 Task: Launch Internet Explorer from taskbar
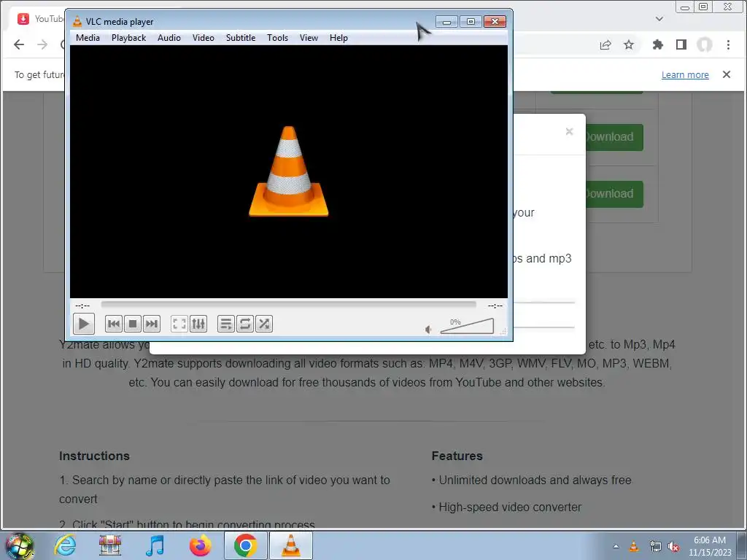(x=65, y=545)
